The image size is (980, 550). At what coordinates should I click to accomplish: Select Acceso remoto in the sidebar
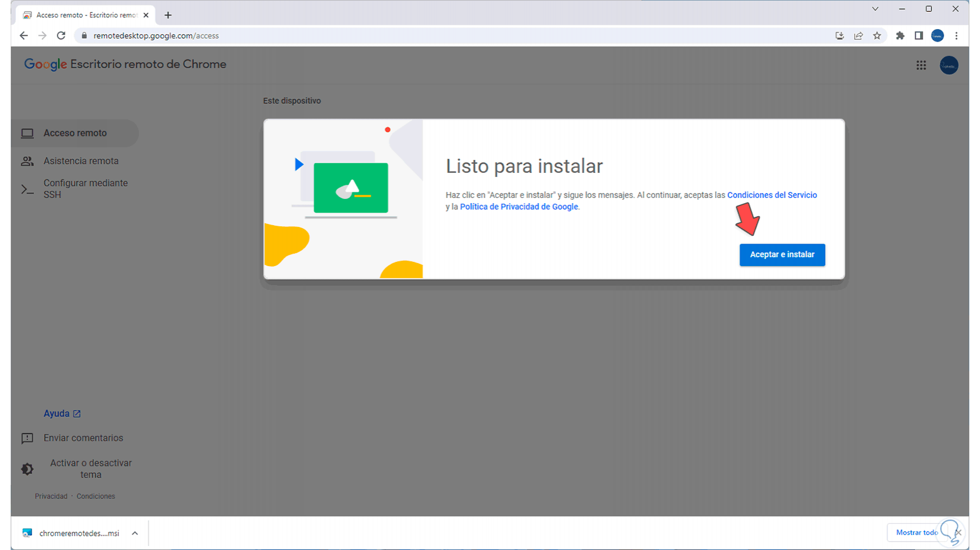(x=75, y=133)
